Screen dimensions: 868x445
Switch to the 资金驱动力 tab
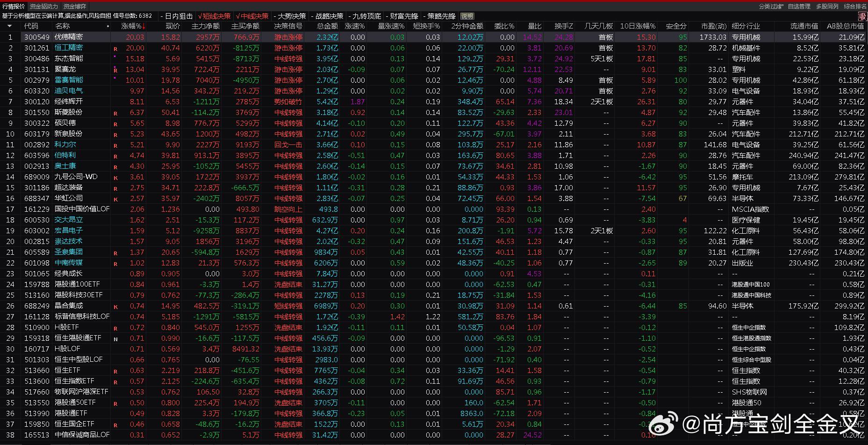tap(43, 6)
